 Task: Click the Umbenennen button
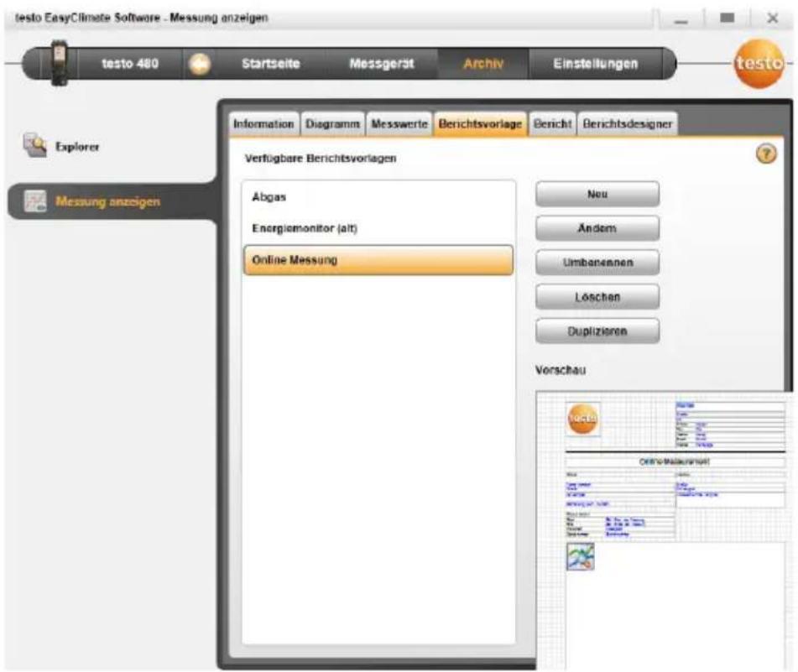click(597, 263)
